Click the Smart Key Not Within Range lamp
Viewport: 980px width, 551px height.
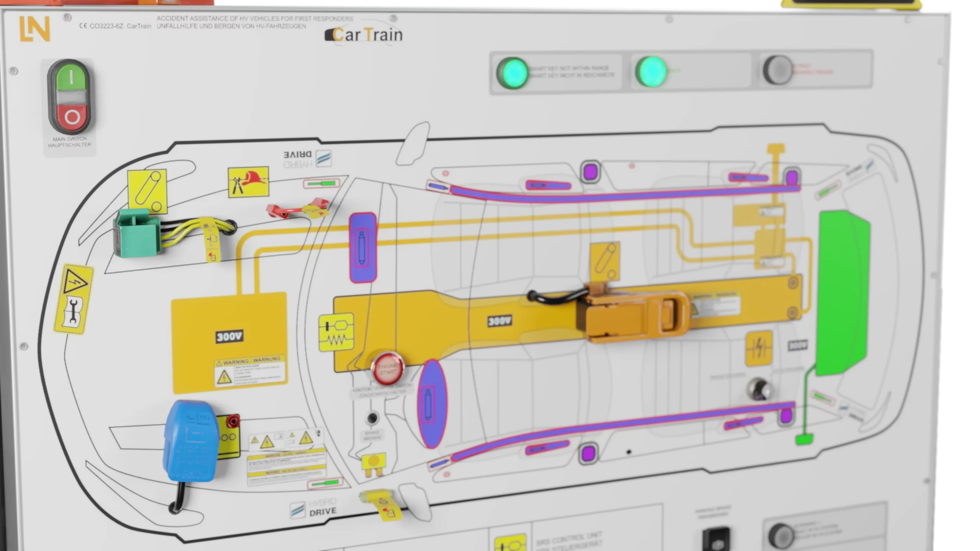[x=513, y=73]
